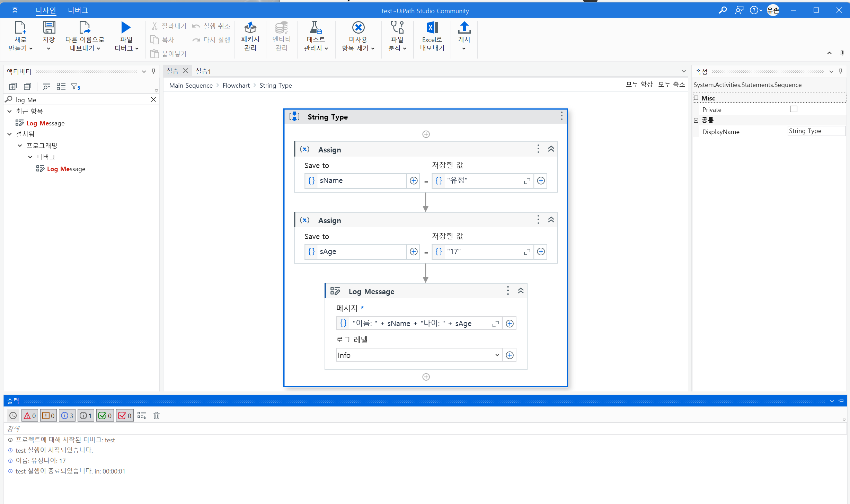Collapse the Misc property section
The height and width of the screenshot is (504, 850).
coord(696,98)
